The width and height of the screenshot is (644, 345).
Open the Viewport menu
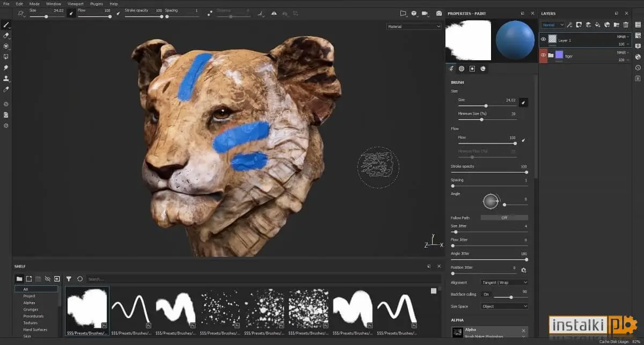tap(75, 4)
